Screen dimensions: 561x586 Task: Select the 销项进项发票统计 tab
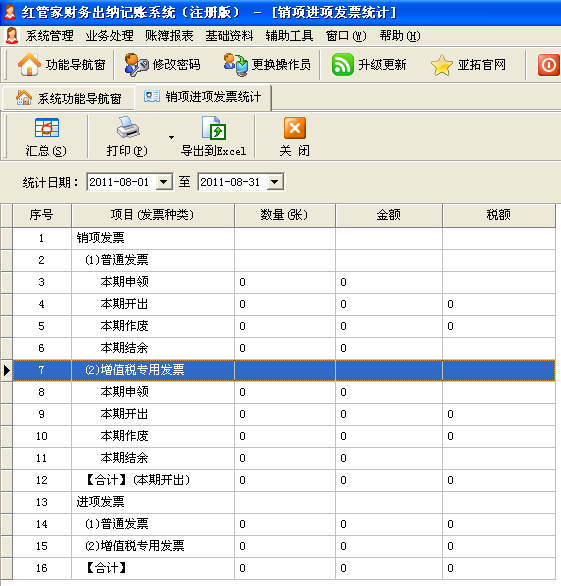pos(203,97)
